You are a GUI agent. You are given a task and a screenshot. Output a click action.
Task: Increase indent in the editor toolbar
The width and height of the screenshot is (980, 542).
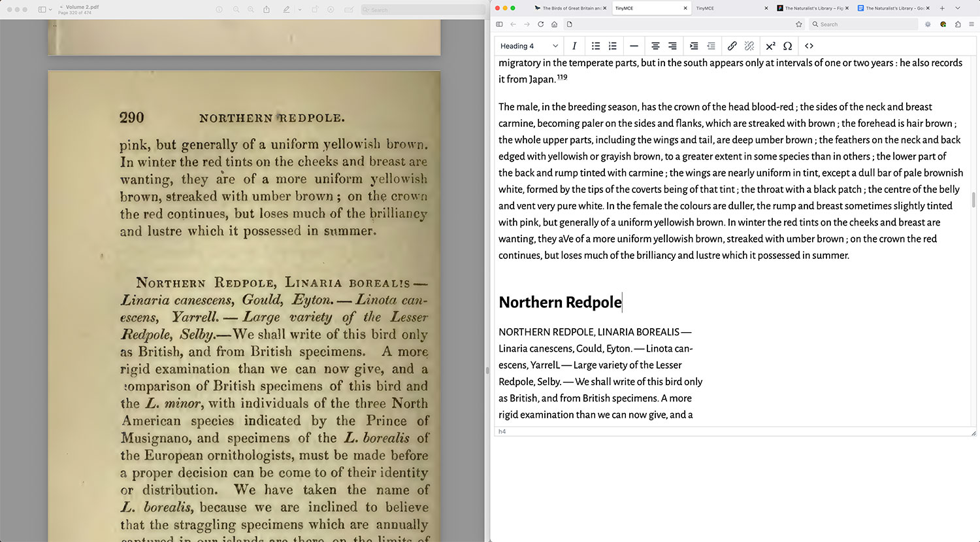[694, 46]
